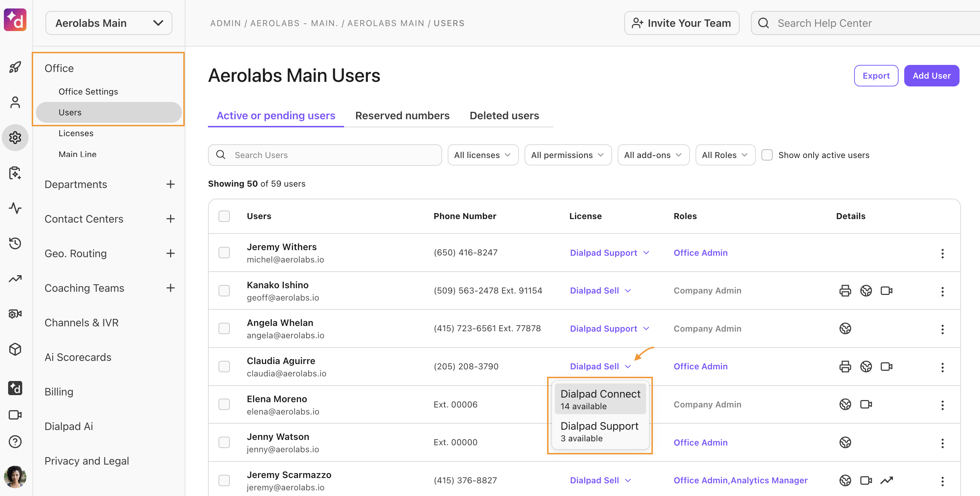Add a coaching team with the plus icon
This screenshot has height=496, width=980.
tap(170, 288)
